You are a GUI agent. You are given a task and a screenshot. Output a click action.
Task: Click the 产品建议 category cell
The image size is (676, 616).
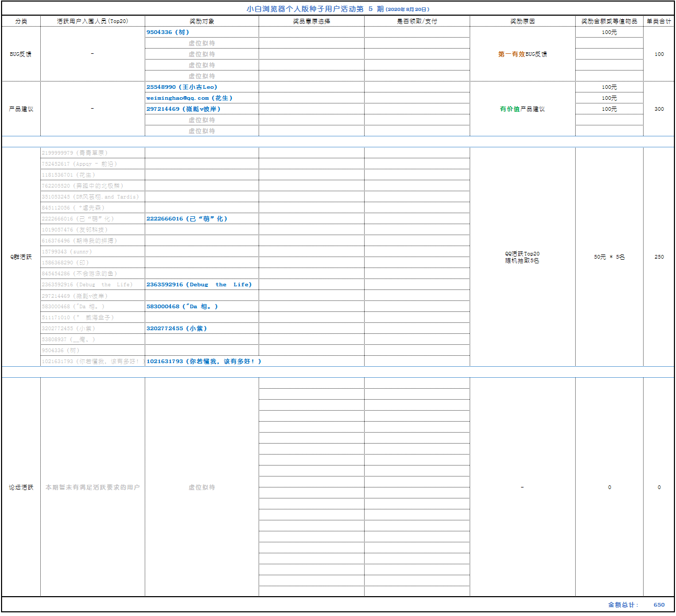click(21, 109)
